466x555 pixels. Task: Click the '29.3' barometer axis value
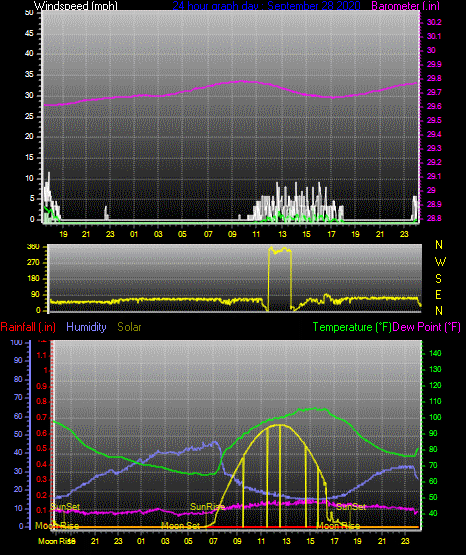pos(434,148)
